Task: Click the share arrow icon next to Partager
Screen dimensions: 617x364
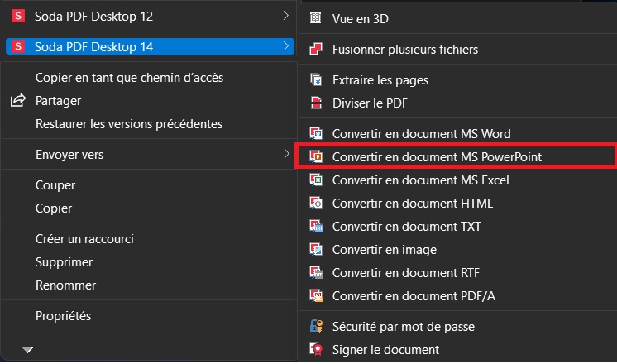Action: click(x=18, y=100)
